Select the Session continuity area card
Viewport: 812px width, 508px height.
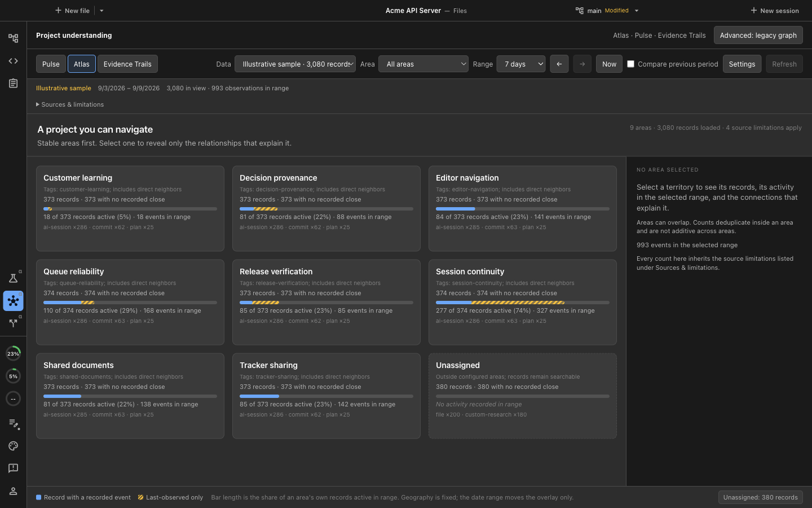point(523,302)
